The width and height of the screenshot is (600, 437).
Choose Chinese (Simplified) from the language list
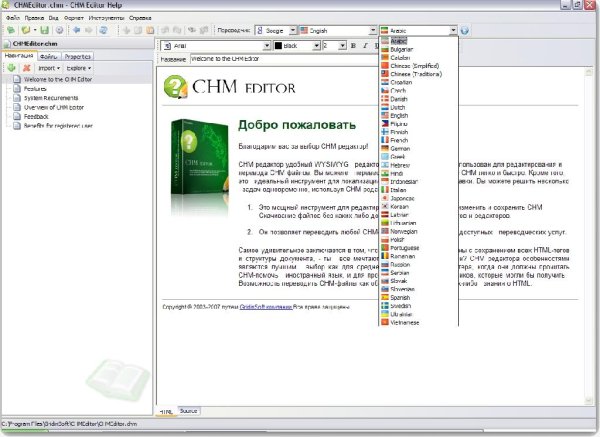419,66
